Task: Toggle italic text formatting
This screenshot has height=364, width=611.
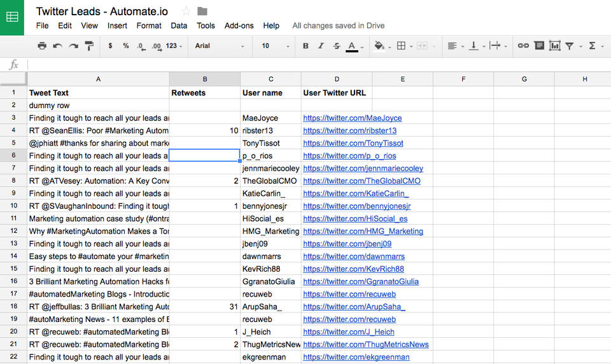Action: click(x=321, y=46)
